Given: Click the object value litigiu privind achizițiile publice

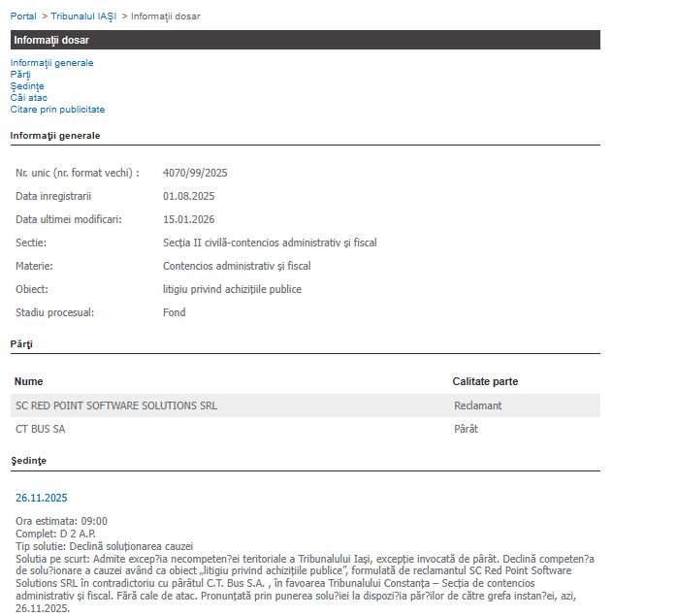Looking at the screenshot, I should (x=232, y=289).
